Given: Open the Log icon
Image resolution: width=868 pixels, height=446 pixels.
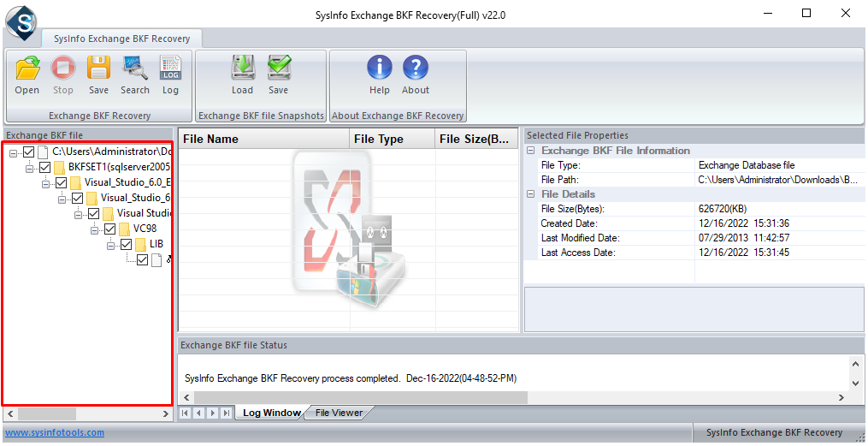Looking at the screenshot, I should (x=170, y=75).
